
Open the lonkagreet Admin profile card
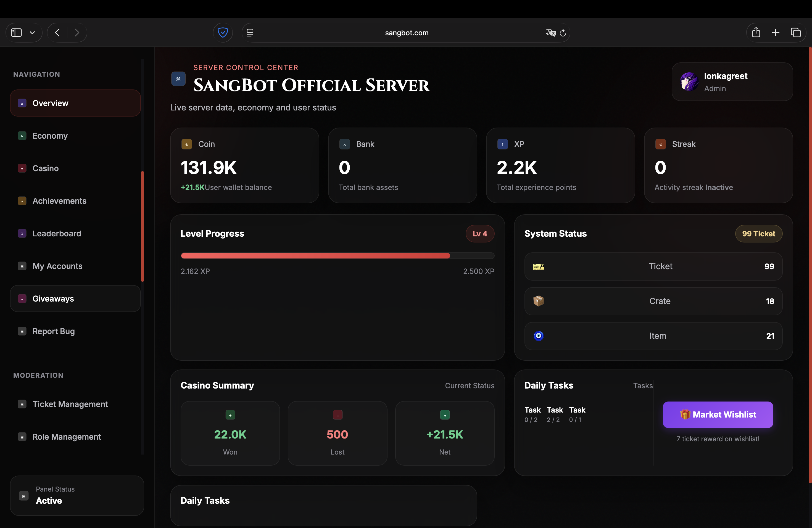click(732, 82)
